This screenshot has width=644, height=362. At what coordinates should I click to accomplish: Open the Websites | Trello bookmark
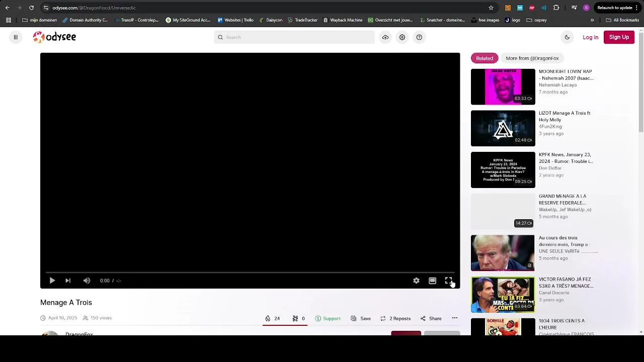(x=235, y=20)
